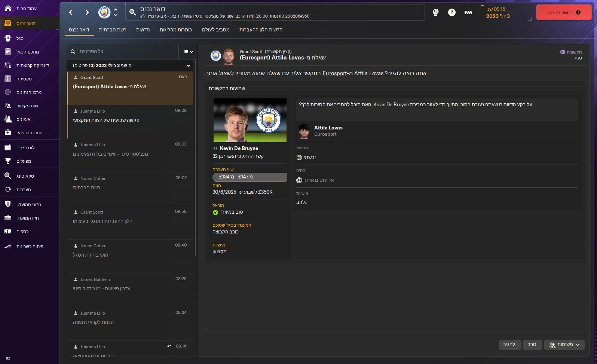Open Scouting (סקאוטינג) magnifier icon
Image resolution: width=597 pixels, height=364 pixels.
[x=8, y=176]
